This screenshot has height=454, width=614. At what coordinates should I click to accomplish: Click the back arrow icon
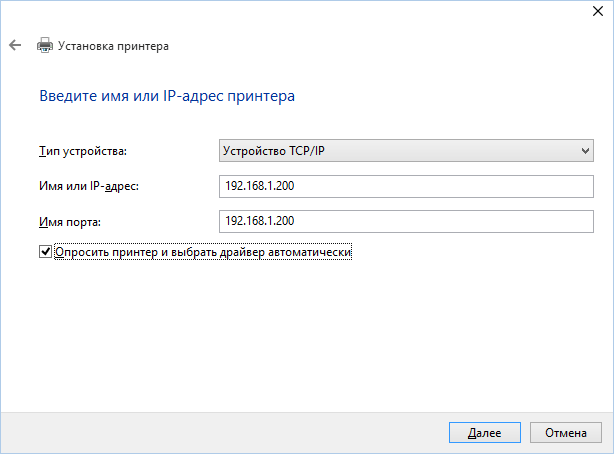(x=15, y=46)
